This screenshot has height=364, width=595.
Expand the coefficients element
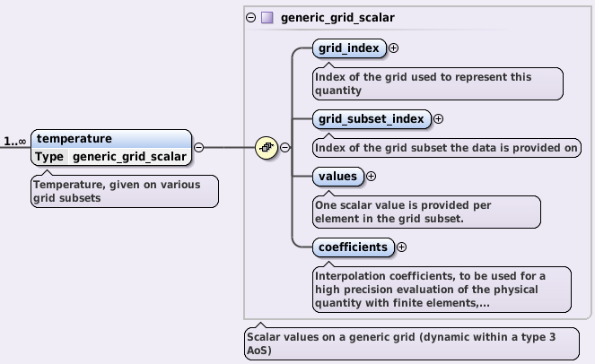click(x=401, y=247)
